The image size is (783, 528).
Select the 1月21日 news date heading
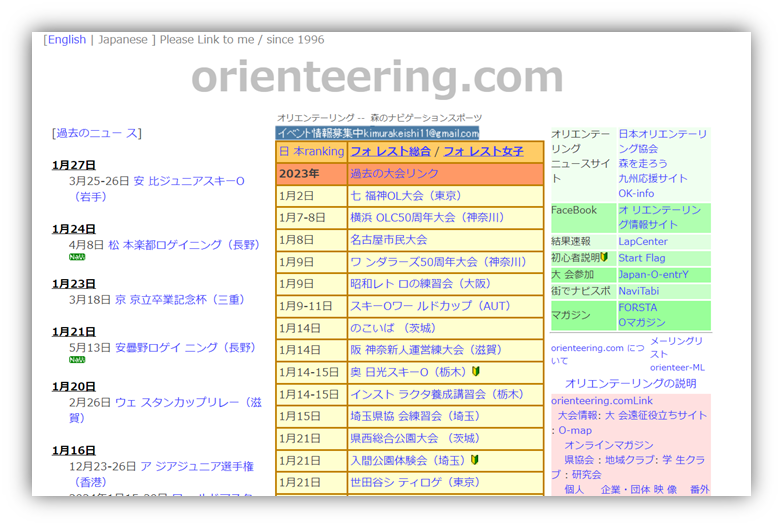pos(73,332)
